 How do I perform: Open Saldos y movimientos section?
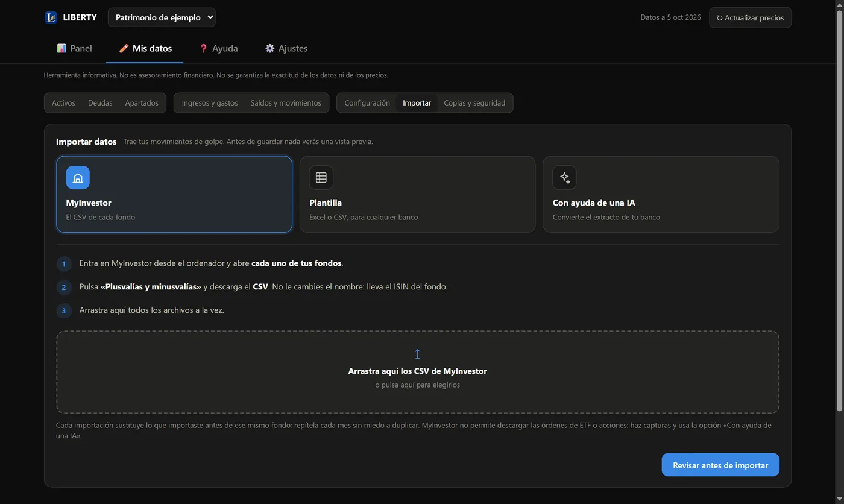(x=286, y=103)
